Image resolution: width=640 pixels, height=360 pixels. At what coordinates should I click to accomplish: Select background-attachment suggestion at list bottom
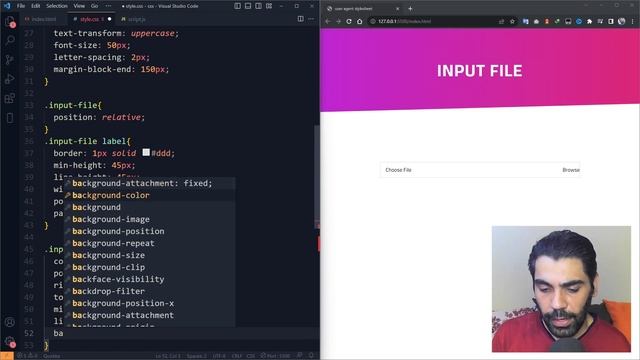tap(149, 315)
